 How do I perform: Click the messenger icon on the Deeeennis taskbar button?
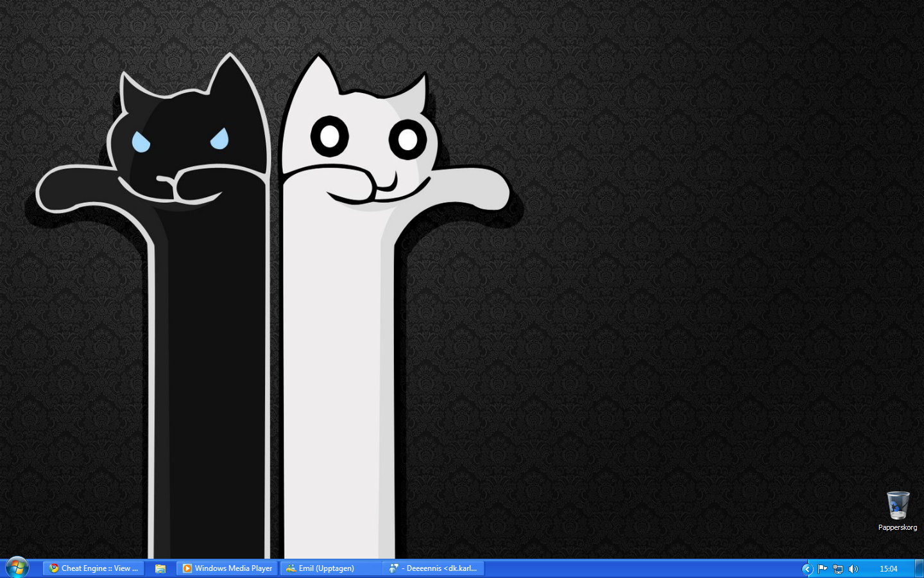pyautogui.click(x=393, y=568)
